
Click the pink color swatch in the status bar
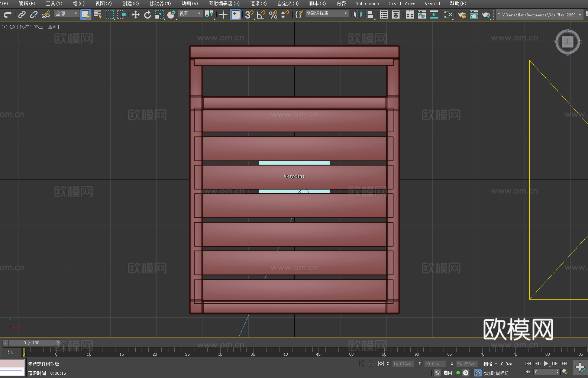(12, 363)
